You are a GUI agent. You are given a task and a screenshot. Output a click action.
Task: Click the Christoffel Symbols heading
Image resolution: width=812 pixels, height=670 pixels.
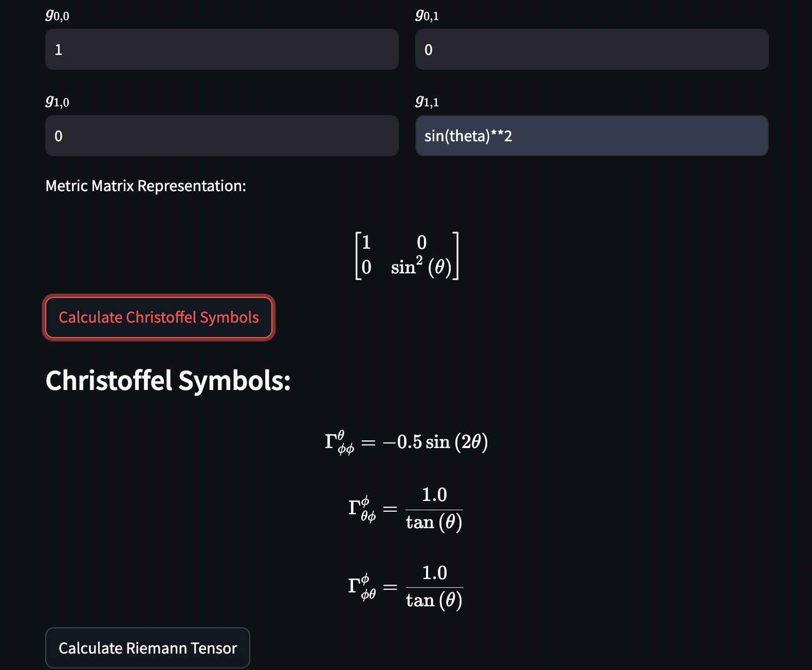click(168, 381)
